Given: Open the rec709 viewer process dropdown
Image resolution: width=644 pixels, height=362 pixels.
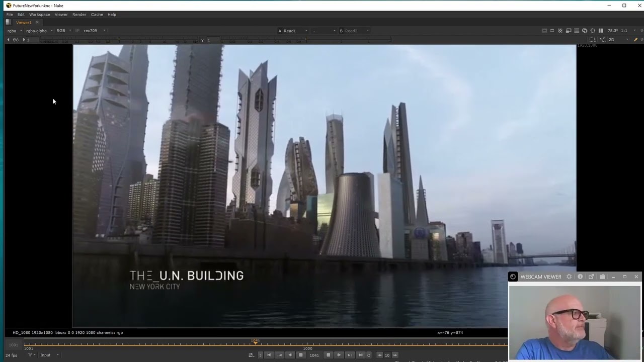Looking at the screenshot, I should [x=95, y=31].
